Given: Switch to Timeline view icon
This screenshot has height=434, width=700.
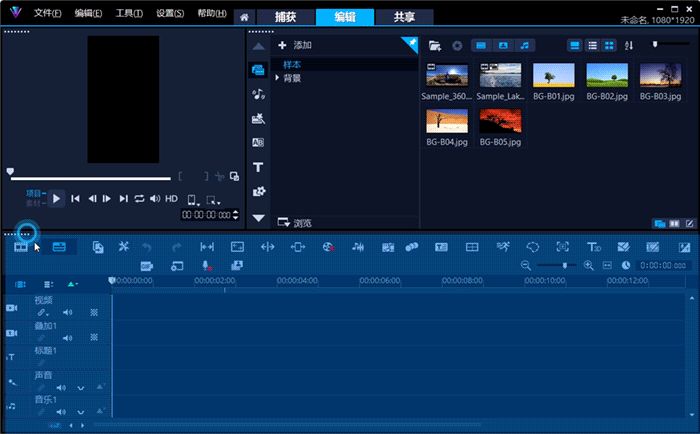Looking at the screenshot, I should point(59,247).
